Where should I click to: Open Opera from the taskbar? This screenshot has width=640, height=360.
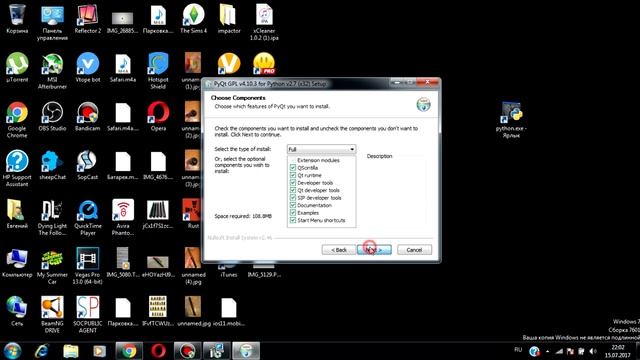tap(158, 351)
